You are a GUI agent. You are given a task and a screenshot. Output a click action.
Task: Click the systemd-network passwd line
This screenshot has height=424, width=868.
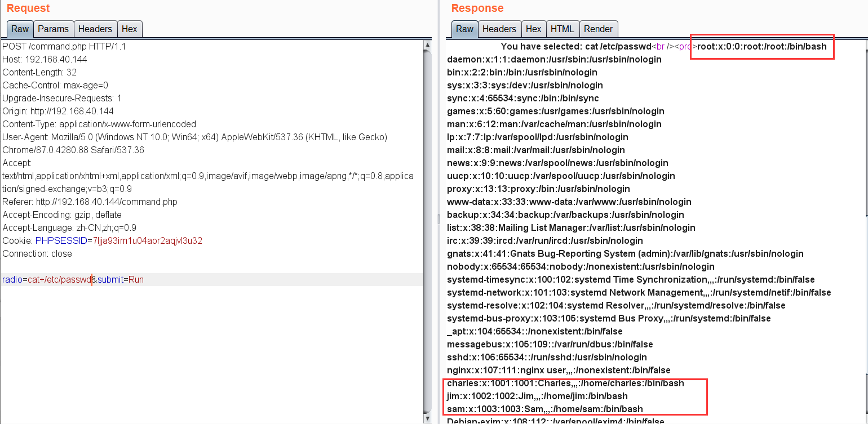(x=639, y=292)
